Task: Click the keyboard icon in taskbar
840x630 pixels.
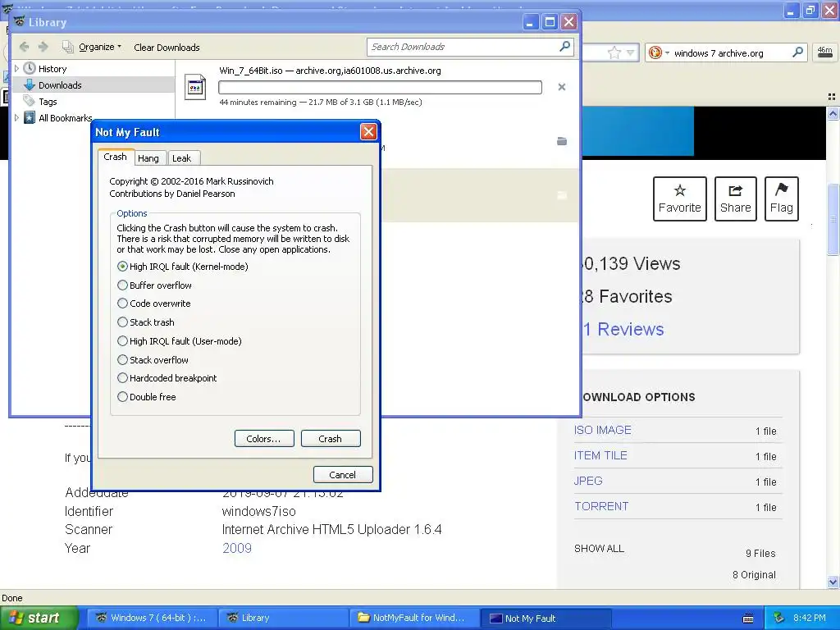Action: (x=748, y=619)
